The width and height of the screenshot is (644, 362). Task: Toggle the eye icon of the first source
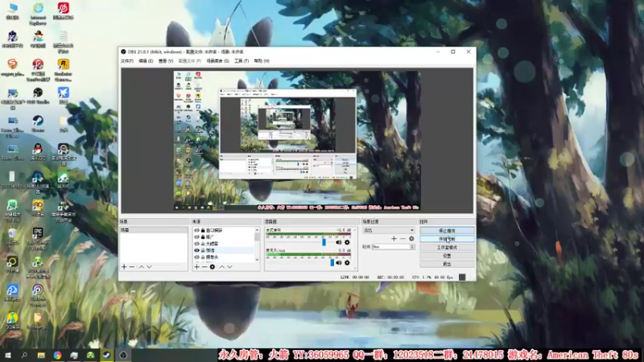click(x=196, y=230)
